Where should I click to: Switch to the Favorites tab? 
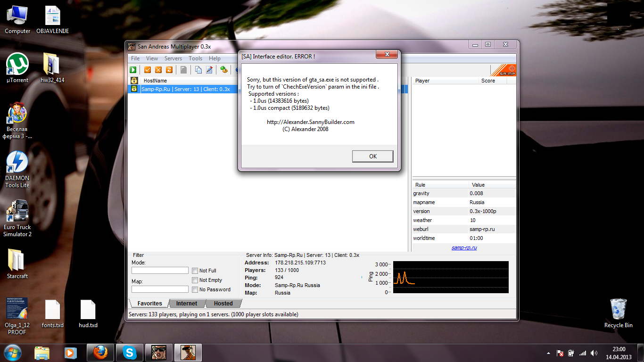pos(149,304)
